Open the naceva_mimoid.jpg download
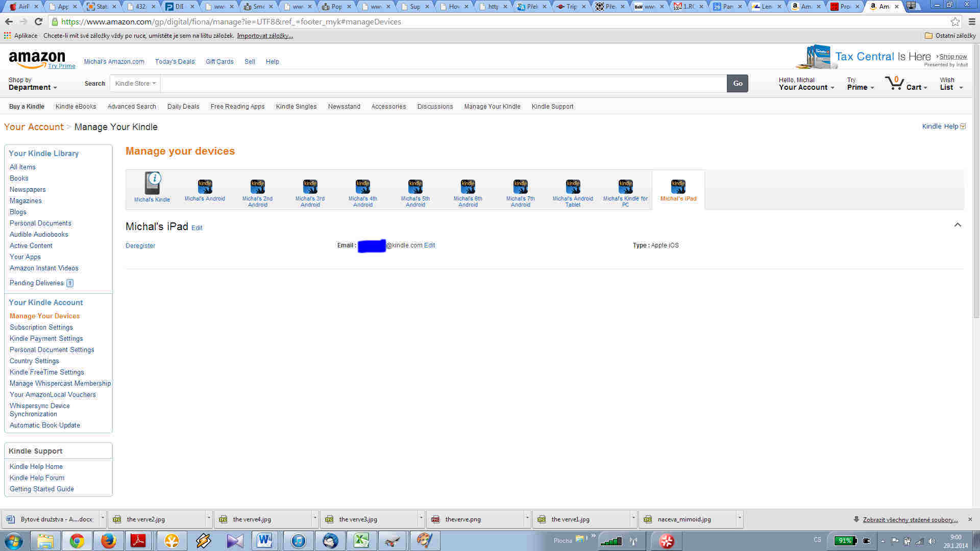Screen dimensions: 980x551 (x=684, y=519)
